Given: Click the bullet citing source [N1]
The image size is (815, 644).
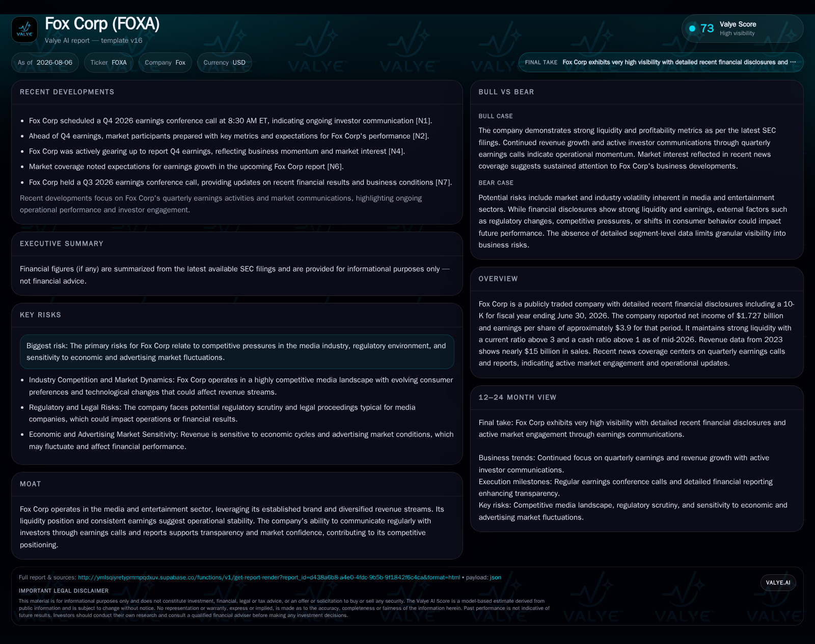Looking at the screenshot, I should tap(230, 121).
